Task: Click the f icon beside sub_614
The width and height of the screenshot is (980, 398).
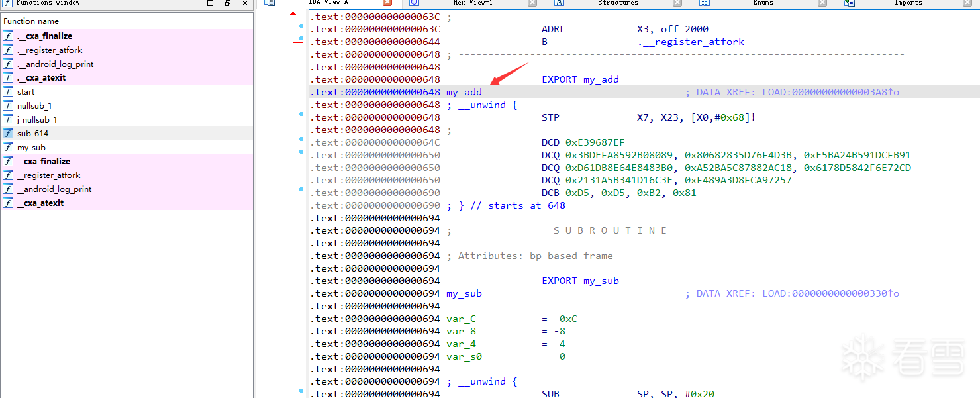Action: (x=8, y=133)
